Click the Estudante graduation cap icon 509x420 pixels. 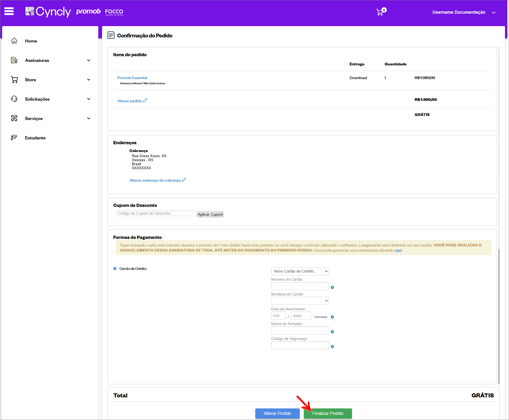click(14, 138)
